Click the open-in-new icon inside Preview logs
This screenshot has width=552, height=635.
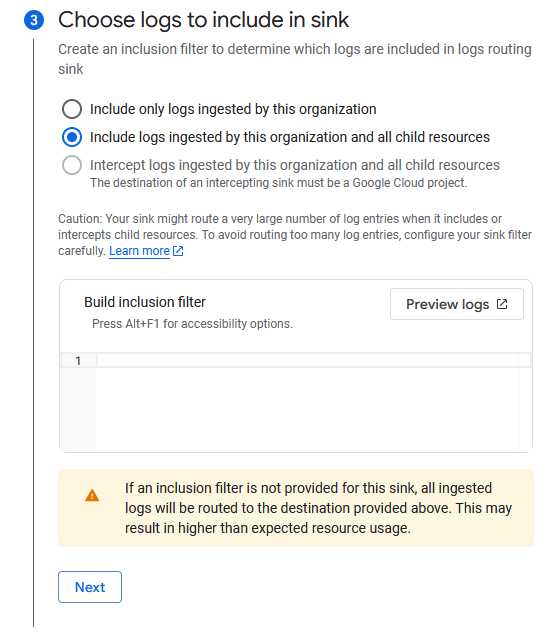[502, 304]
